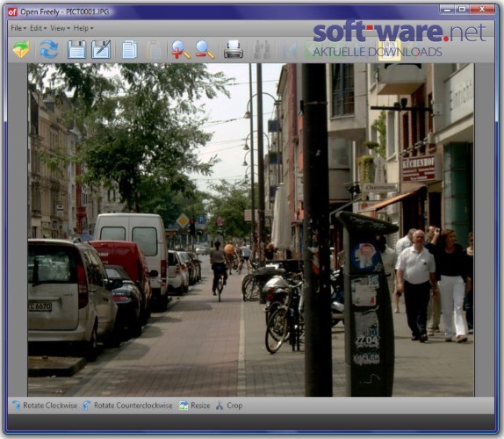Rotate the image clockwise

point(45,406)
